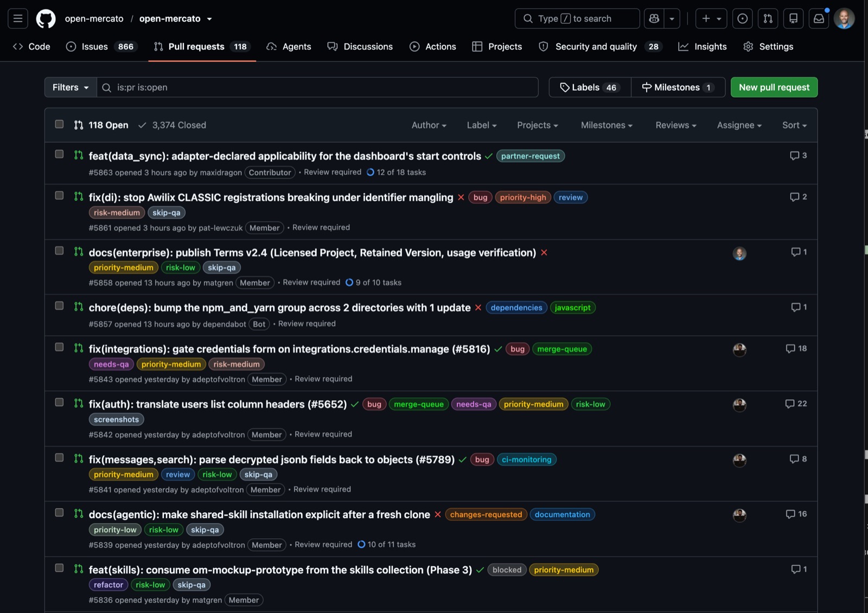
Task: Expand the Label filter dropdown
Action: point(482,125)
